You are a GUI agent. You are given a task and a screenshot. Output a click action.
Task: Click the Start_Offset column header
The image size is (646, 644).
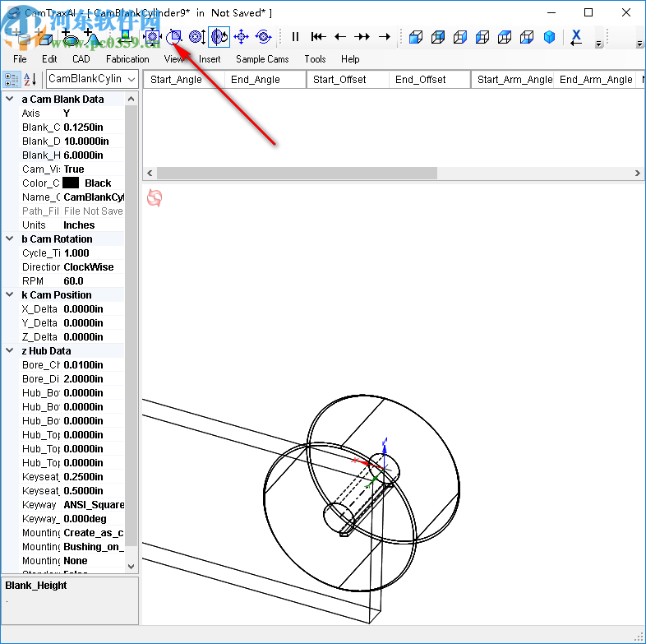348,79
